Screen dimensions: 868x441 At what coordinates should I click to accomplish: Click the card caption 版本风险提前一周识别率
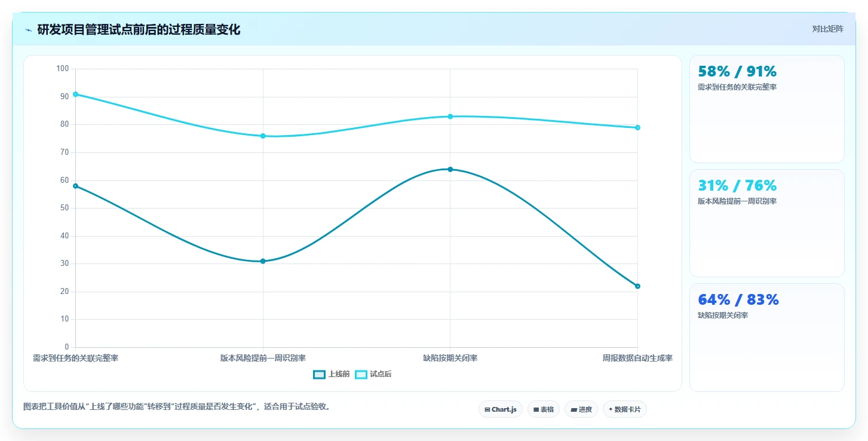737,201
